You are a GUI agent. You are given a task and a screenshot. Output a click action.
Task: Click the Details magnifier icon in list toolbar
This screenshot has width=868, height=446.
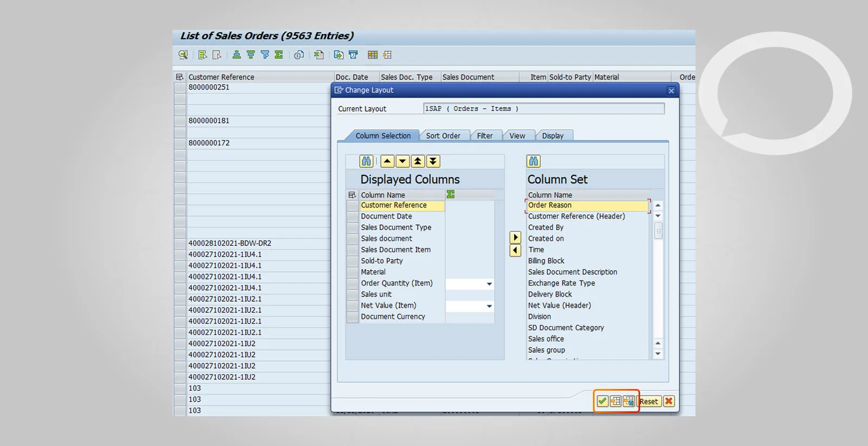pos(183,55)
